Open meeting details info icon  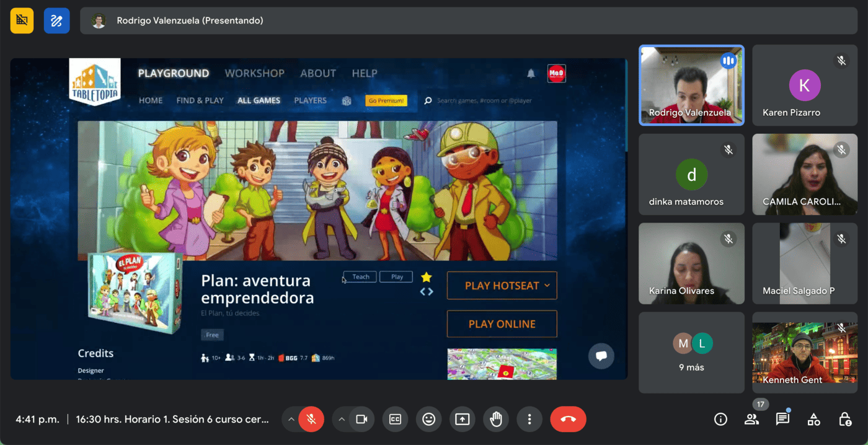(x=720, y=420)
